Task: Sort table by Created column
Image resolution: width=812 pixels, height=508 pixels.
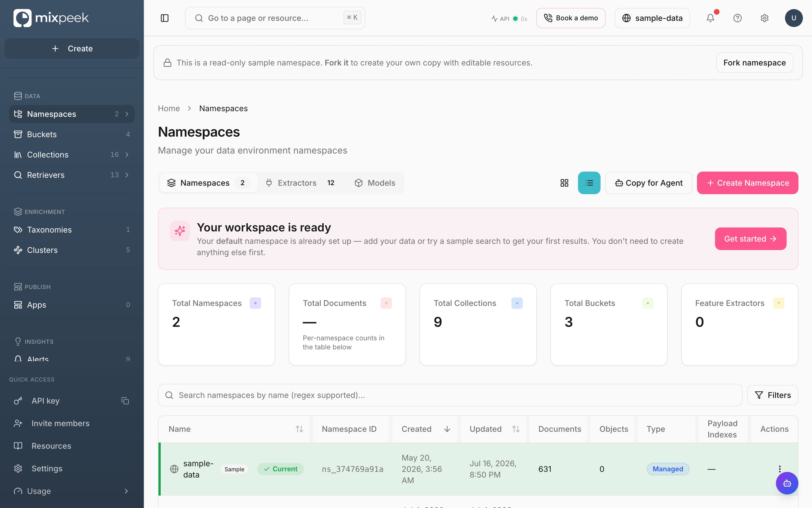Action: [447, 429]
